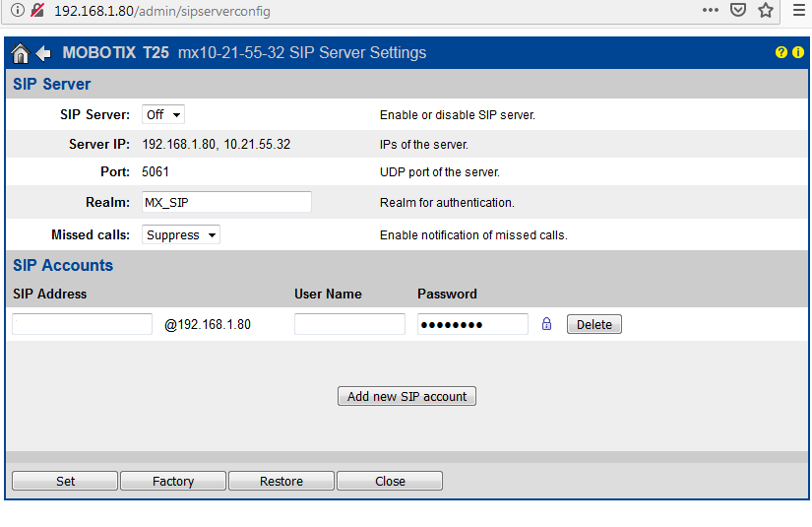This screenshot has width=812, height=527.
Task: Click the home icon in MOBOTIX header
Action: pyautogui.click(x=21, y=53)
